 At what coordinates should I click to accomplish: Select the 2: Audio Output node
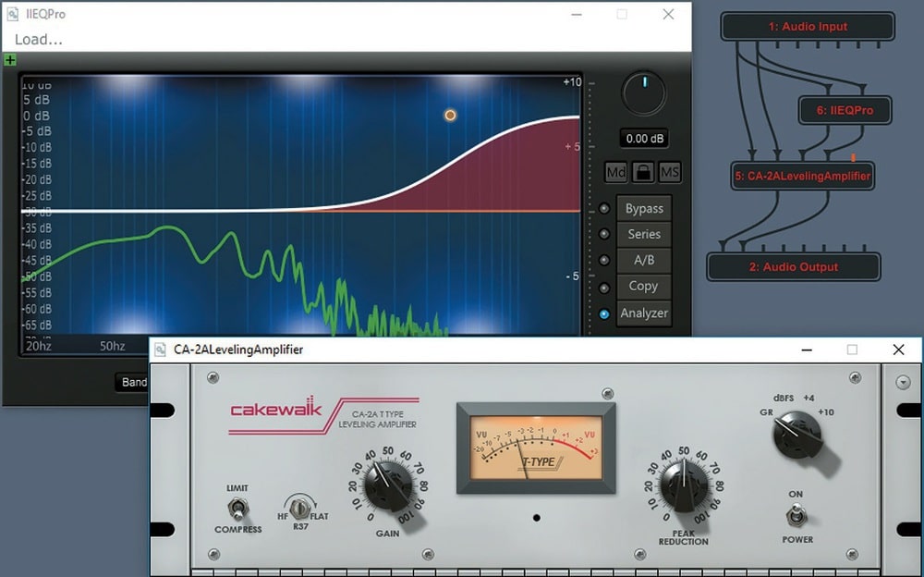coord(793,266)
